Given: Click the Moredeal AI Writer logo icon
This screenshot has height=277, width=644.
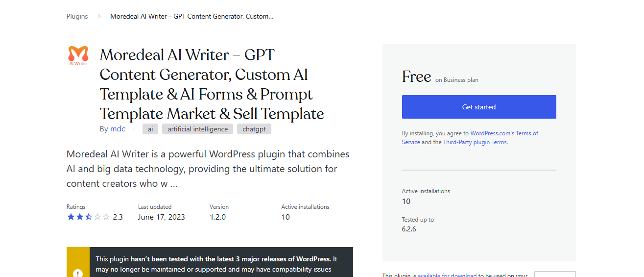Looking at the screenshot, I should (x=78, y=55).
